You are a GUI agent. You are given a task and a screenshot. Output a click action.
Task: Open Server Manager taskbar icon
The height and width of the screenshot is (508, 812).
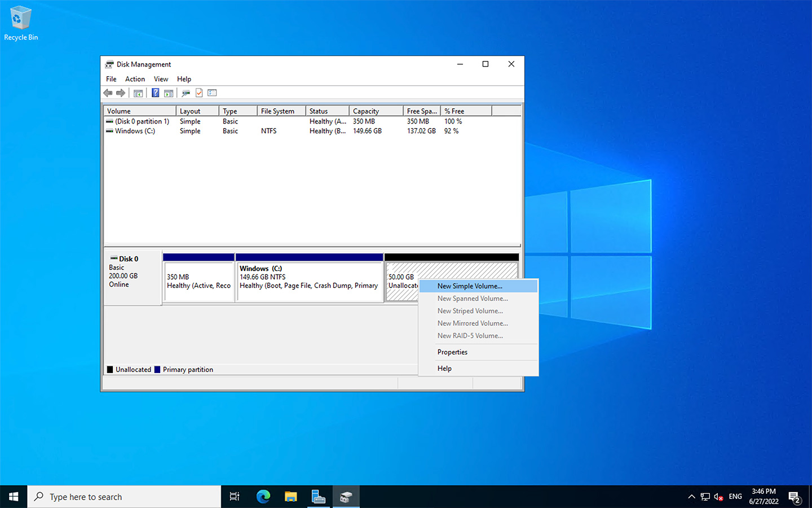pos(318,497)
